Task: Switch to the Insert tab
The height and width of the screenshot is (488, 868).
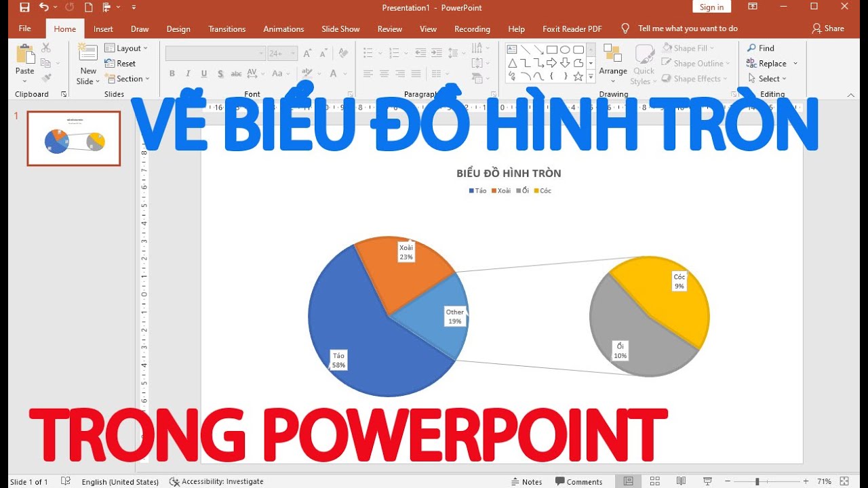Action: click(103, 28)
